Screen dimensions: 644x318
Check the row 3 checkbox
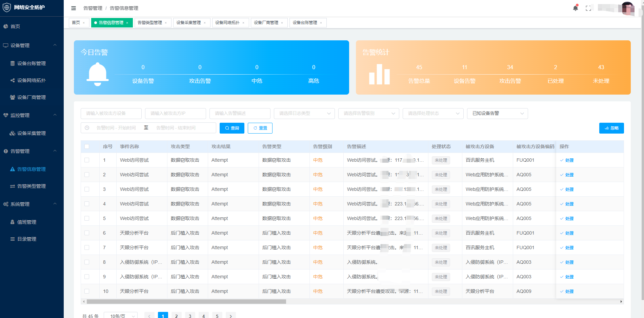click(x=87, y=189)
